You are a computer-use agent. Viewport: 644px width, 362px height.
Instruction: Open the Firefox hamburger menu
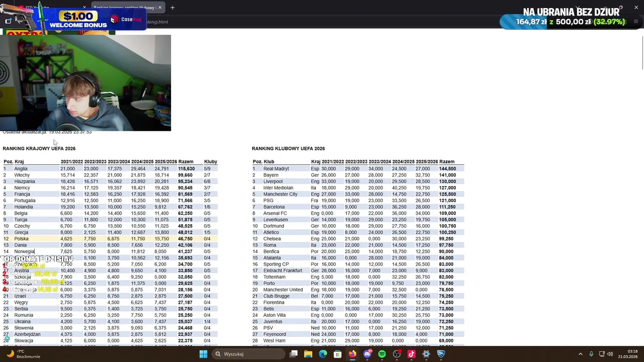pyautogui.click(x=636, y=22)
